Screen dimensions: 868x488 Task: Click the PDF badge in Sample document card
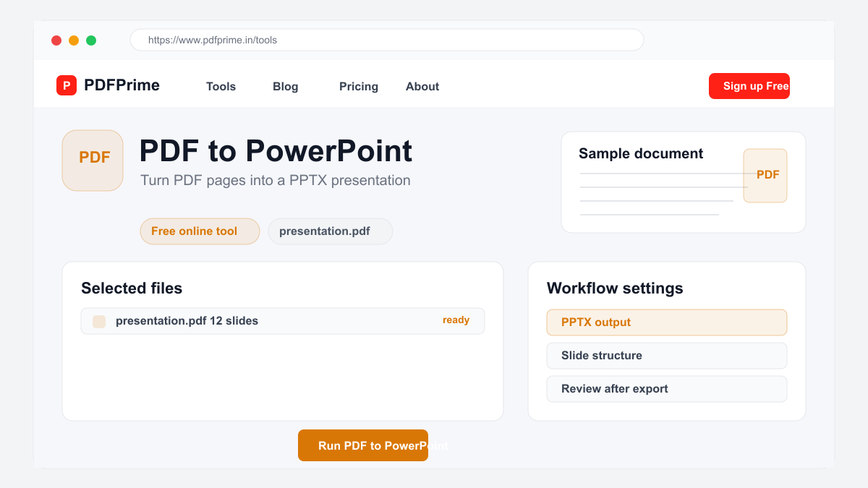tap(765, 176)
